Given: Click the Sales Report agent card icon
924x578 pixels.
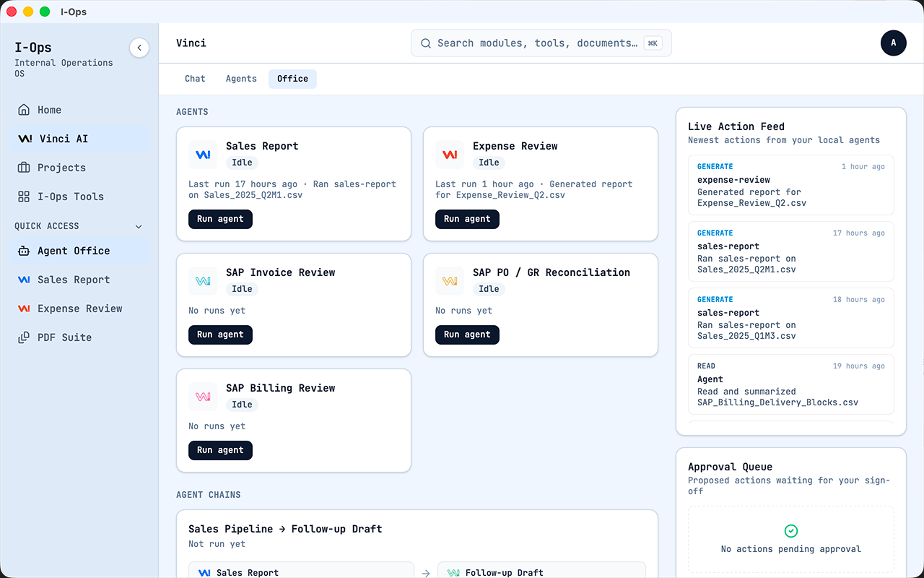Looking at the screenshot, I should tap(203, 155).
